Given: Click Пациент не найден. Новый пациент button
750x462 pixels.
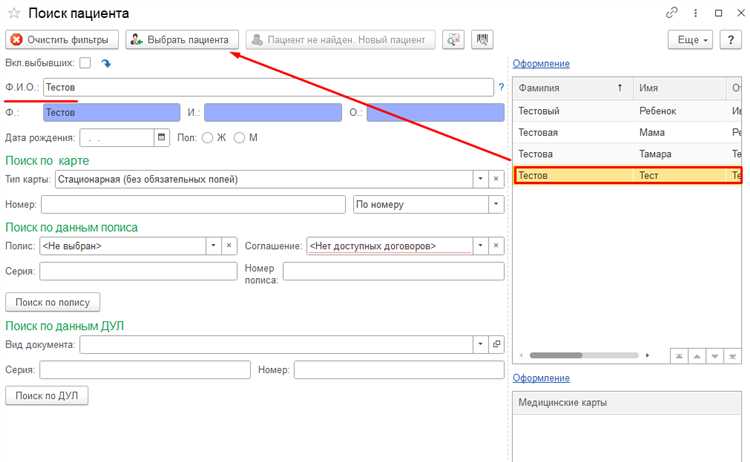Looking at the screenshot, I should (x=341, y=40).
